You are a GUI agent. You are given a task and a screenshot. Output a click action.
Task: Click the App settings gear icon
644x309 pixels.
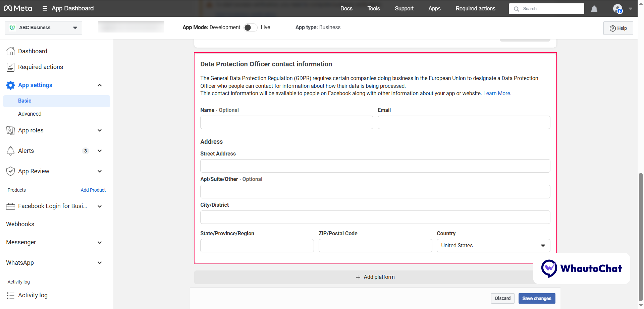(x=10, y=85)
